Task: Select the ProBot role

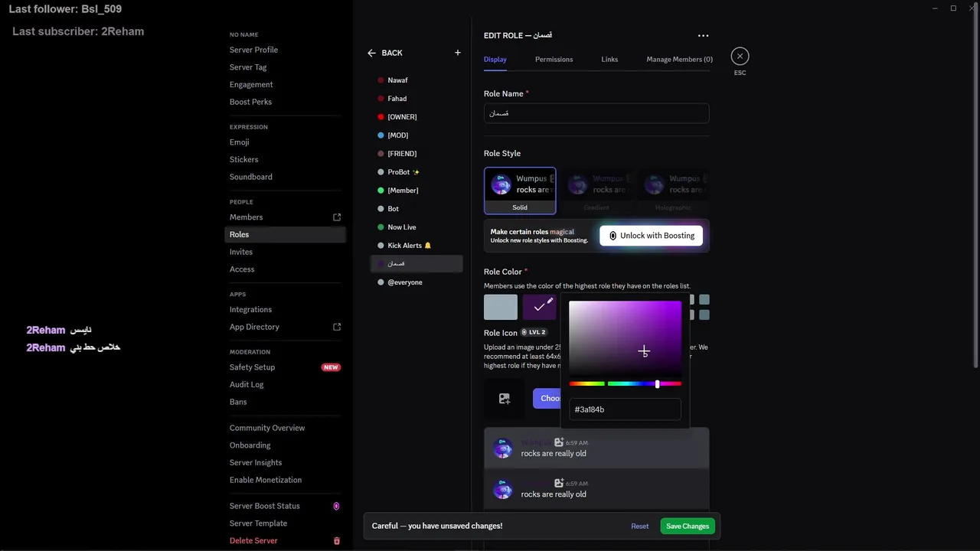Action: tap(416, 172)
